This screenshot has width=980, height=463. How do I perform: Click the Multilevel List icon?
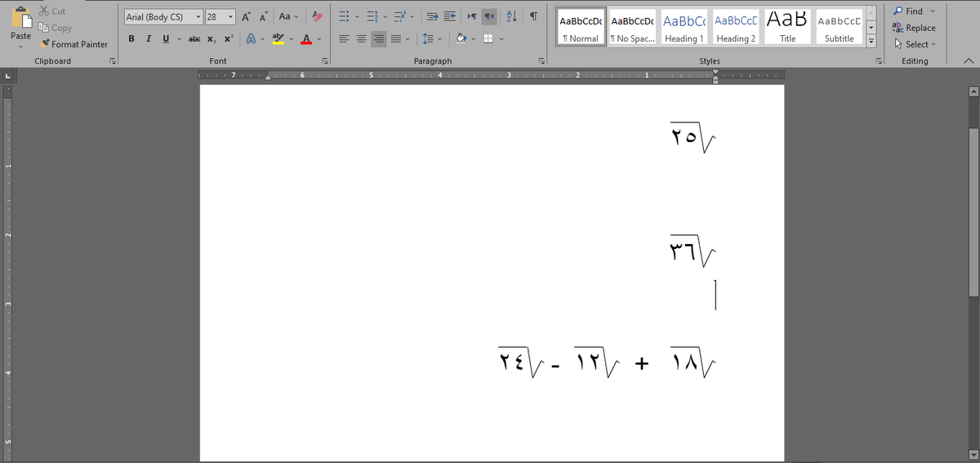tap(399, 17)
